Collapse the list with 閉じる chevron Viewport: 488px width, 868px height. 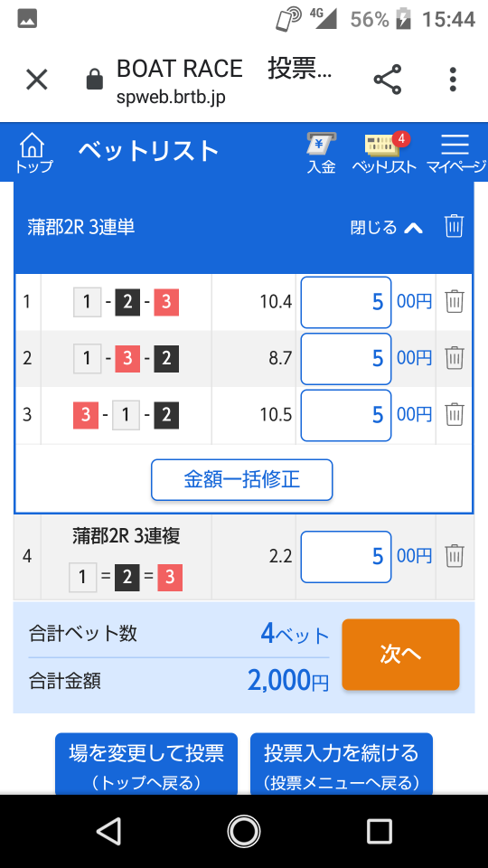(x=387, y=228)
